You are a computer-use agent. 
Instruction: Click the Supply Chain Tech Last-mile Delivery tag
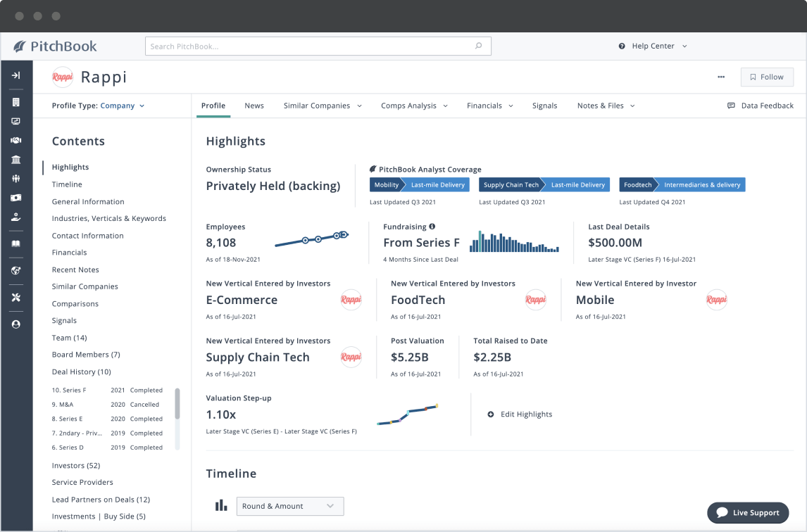(544, 184)
